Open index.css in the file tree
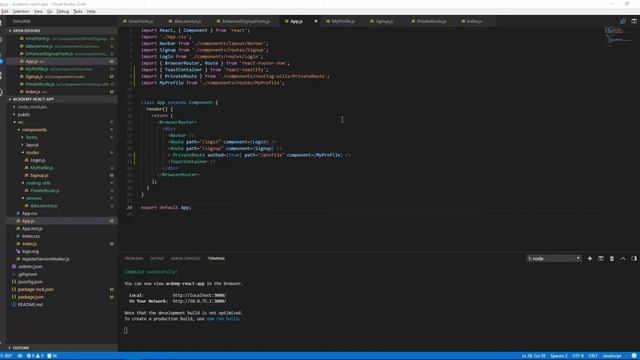The image size is (640, 360). pyautogui.click(x=31, y=236)
